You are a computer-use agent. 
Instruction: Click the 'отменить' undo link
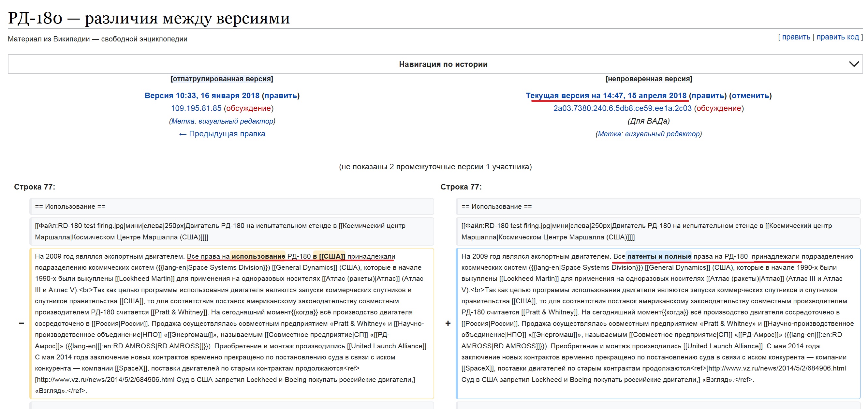click(x=750, y=96)
